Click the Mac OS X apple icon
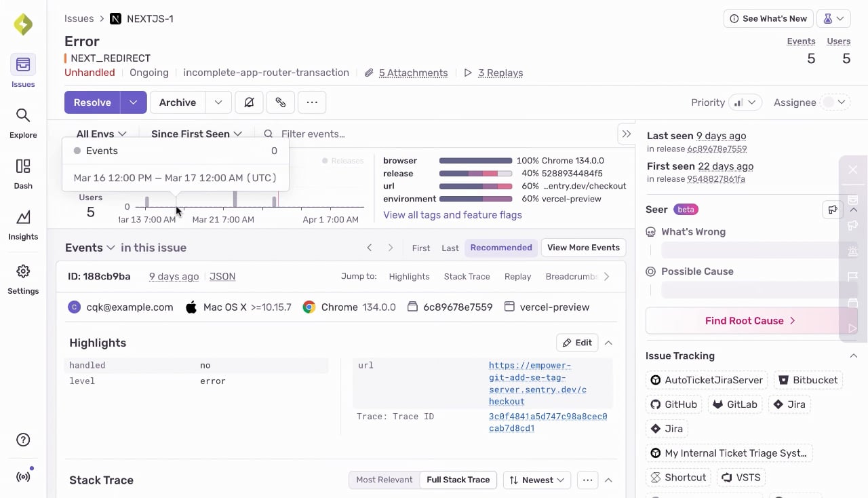 tap(191, 307)
